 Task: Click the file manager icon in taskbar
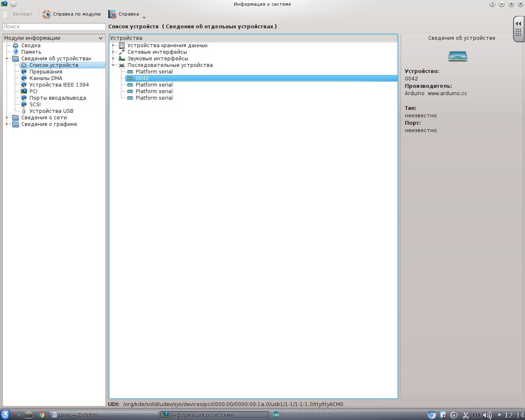(x=28, y=415)
